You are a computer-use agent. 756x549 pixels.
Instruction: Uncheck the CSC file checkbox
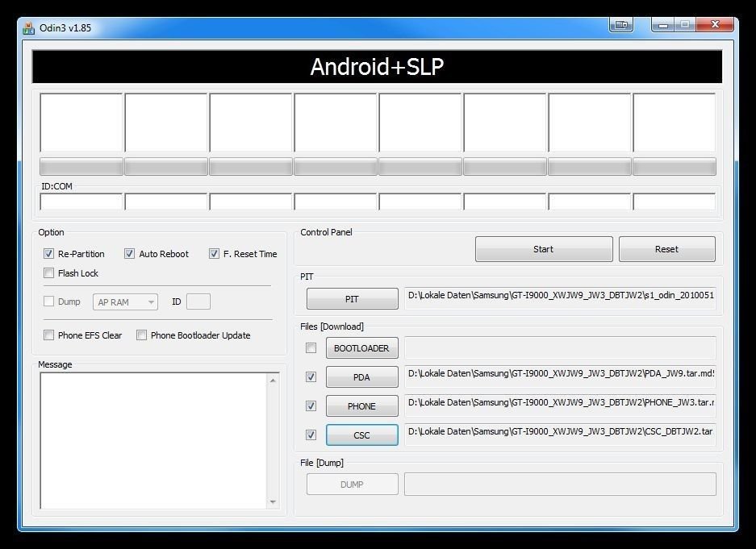coord(311,435)
